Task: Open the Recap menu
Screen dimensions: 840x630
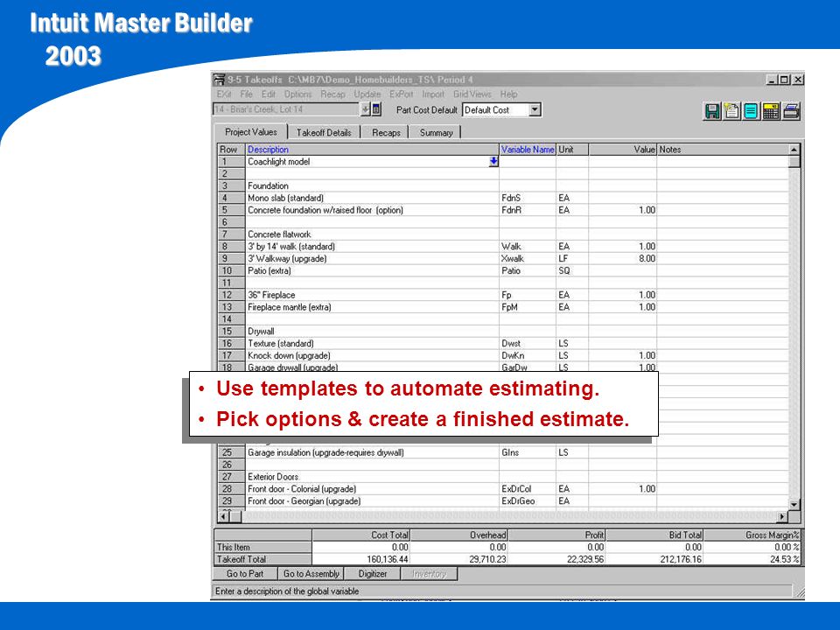Action: pyautogui.click(x=332, y=94)
